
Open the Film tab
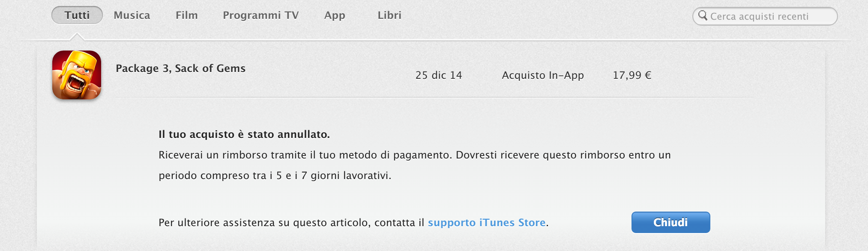pos(187,15)
